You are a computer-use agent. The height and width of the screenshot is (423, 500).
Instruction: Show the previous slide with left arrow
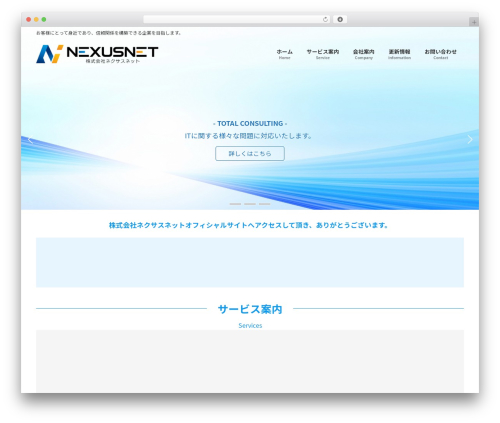(30, 140)
